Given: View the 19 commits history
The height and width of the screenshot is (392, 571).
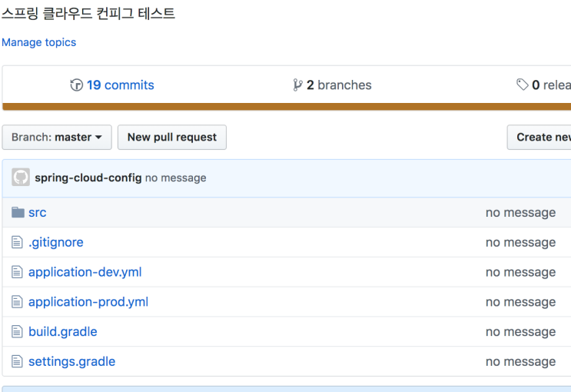Looking at the screenshot, I should (120, 85).
